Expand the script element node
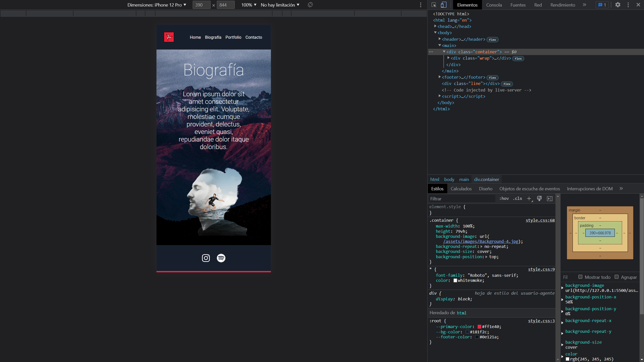The width and height of the screenshot is (644, 362). (x=440, y=96)
